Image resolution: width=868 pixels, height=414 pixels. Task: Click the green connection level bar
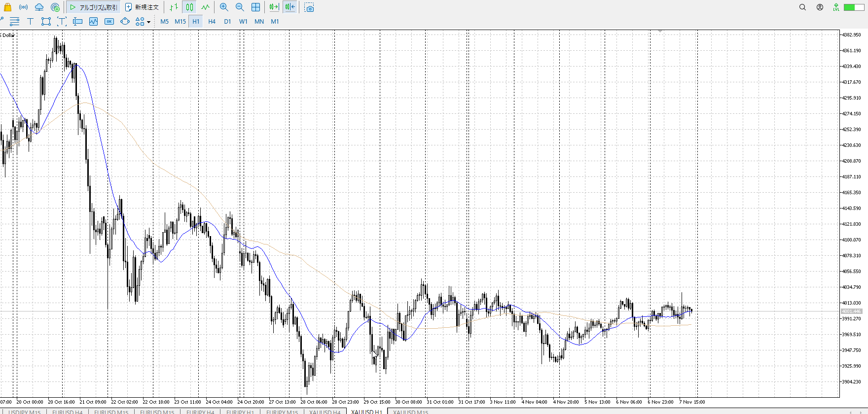[x=852, y=7]
